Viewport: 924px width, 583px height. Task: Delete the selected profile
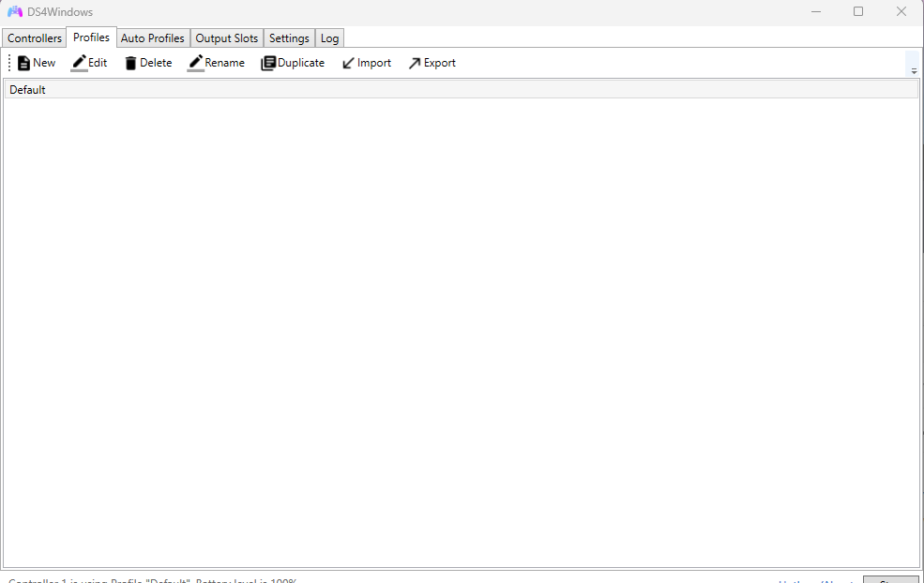pyautogui.click(x=148, y=63)
